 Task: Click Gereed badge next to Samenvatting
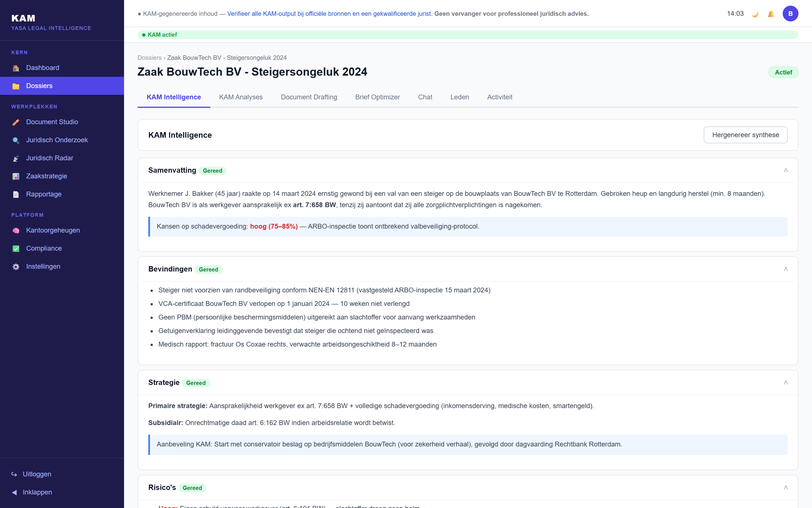coord(212,171)
